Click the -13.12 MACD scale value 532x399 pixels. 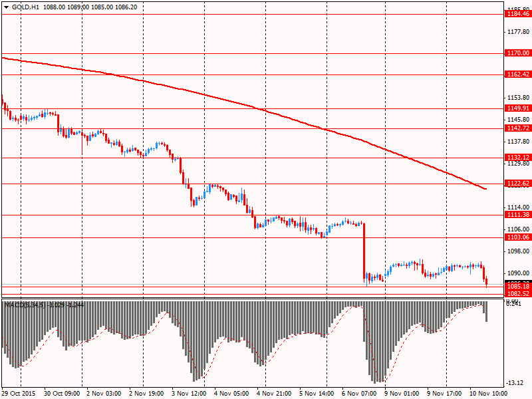[515, 383]
